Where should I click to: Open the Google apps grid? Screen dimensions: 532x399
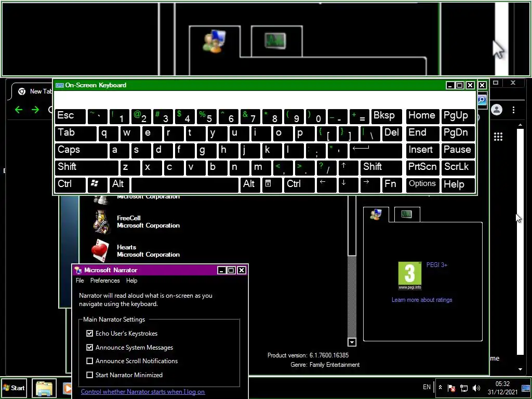(498, 137)
